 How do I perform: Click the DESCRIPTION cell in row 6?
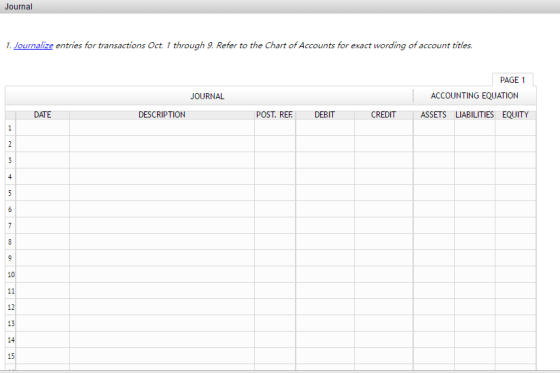162,209
